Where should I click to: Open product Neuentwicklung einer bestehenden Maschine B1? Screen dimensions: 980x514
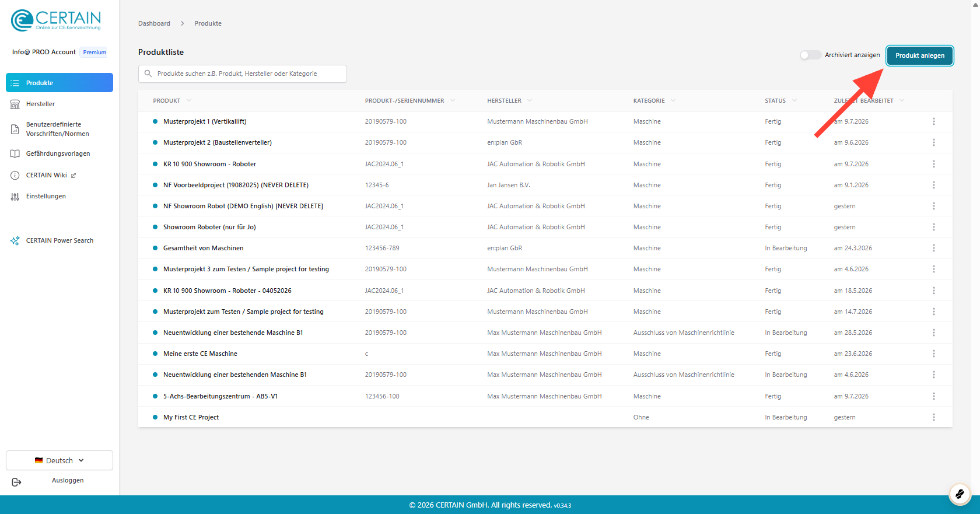point(235,375)
